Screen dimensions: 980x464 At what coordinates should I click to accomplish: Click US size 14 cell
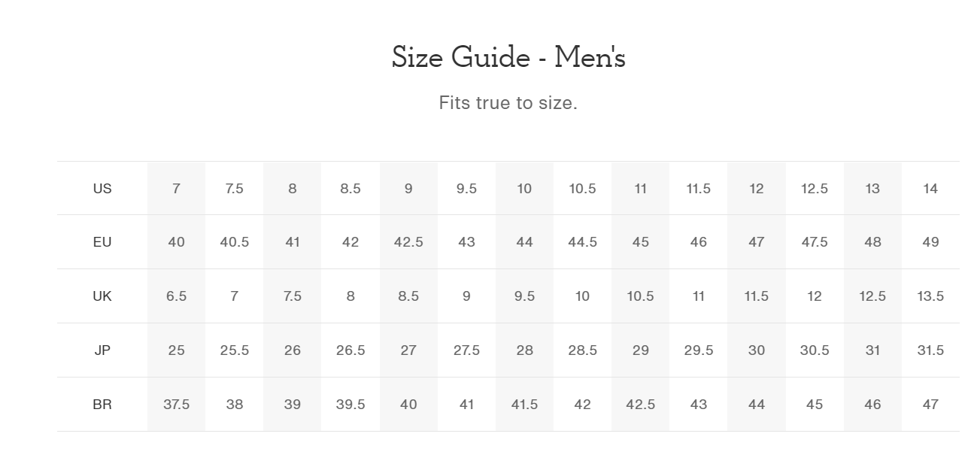[x=930, y=188]
